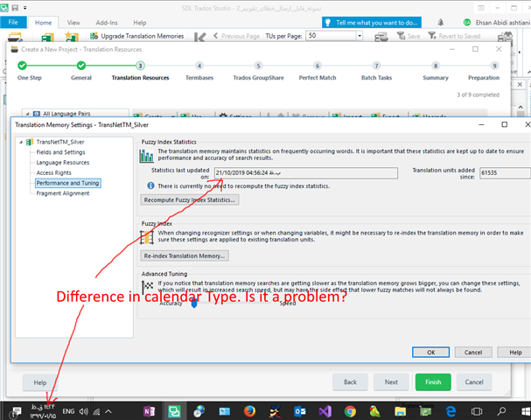Collapse the All Language Pairs node
531x420 pixels.
point(27,114)
